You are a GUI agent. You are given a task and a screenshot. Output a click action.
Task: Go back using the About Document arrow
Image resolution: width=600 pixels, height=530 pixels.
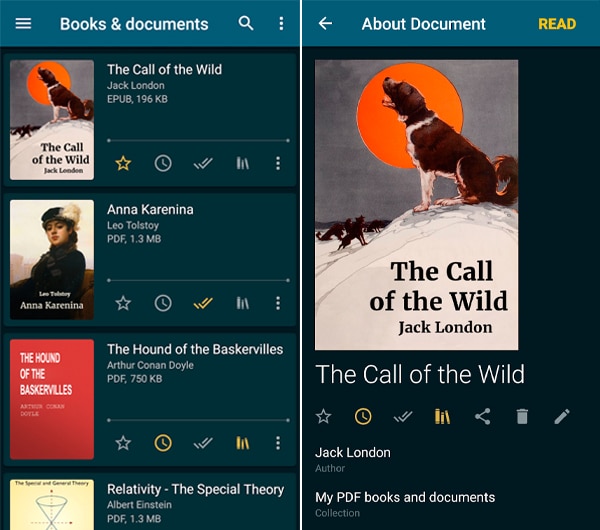click(x=325, y=24)
